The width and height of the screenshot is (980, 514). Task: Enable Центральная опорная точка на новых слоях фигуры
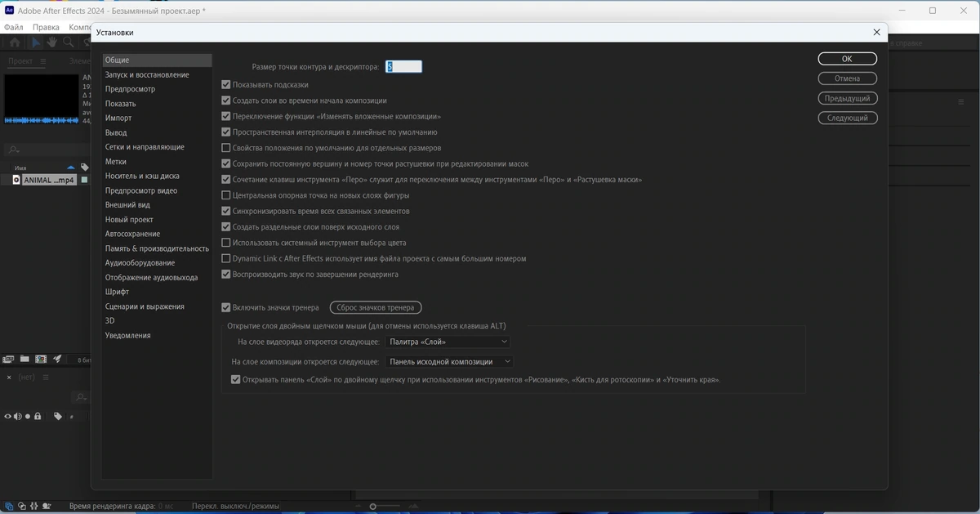coord(226,195)
